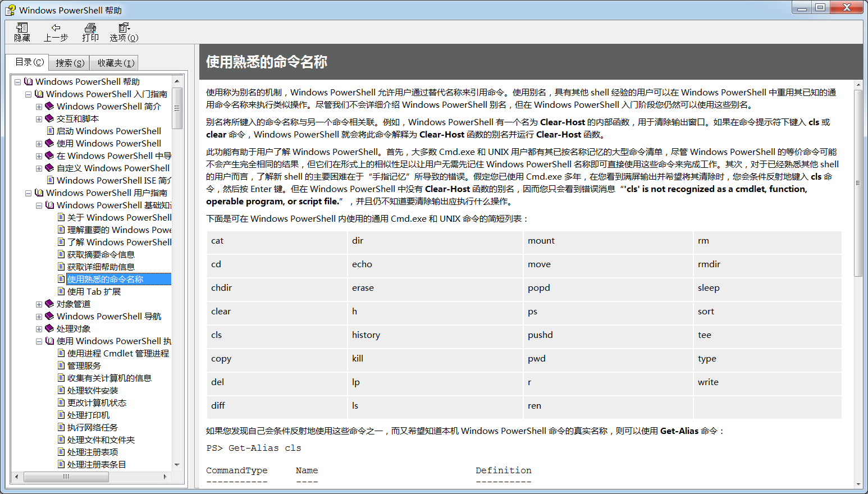Open the 使用进程 Cmdlet 管理进程 topic

pyautogui.click(x=118, y=354)
